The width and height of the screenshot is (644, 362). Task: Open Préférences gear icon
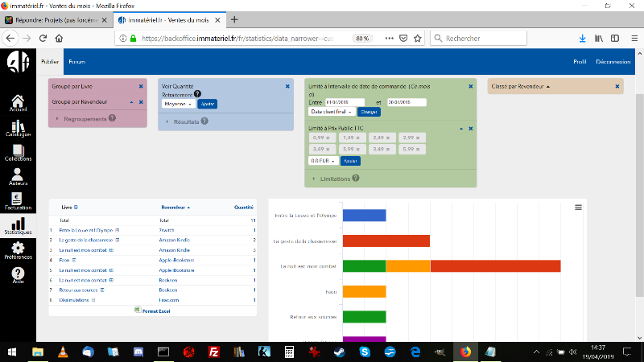(18, 250)
